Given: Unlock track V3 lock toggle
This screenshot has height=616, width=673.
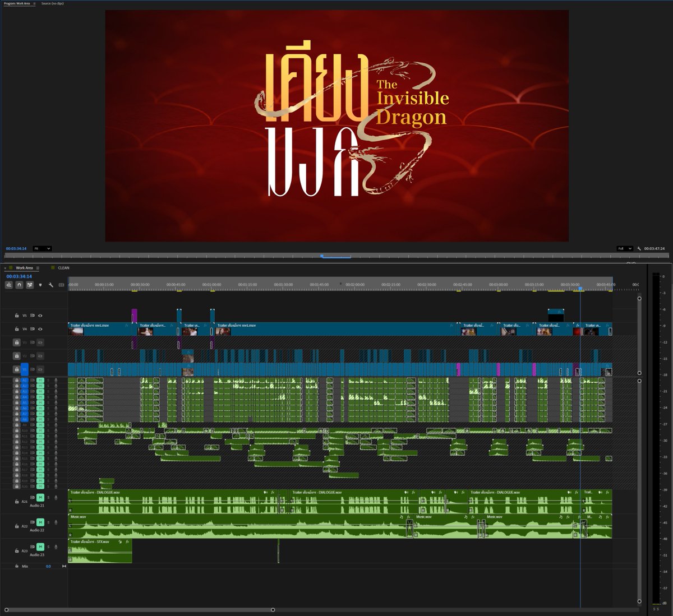Looking at the screenshot, I should click(17, 342).
